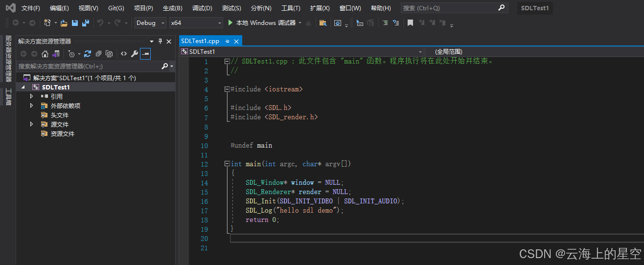Switch views icon in Solution Explorer
Image resolution: width=644 pixels, height=265 pixels.
56,54
